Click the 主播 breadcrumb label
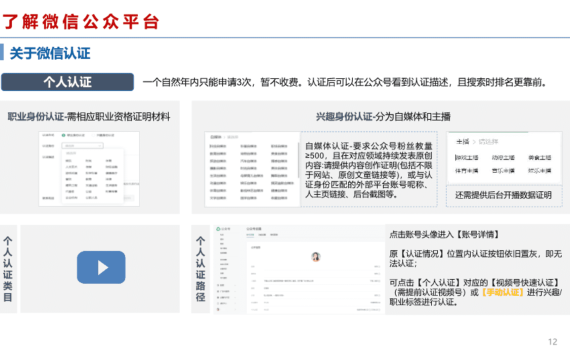 coord(463,141)
